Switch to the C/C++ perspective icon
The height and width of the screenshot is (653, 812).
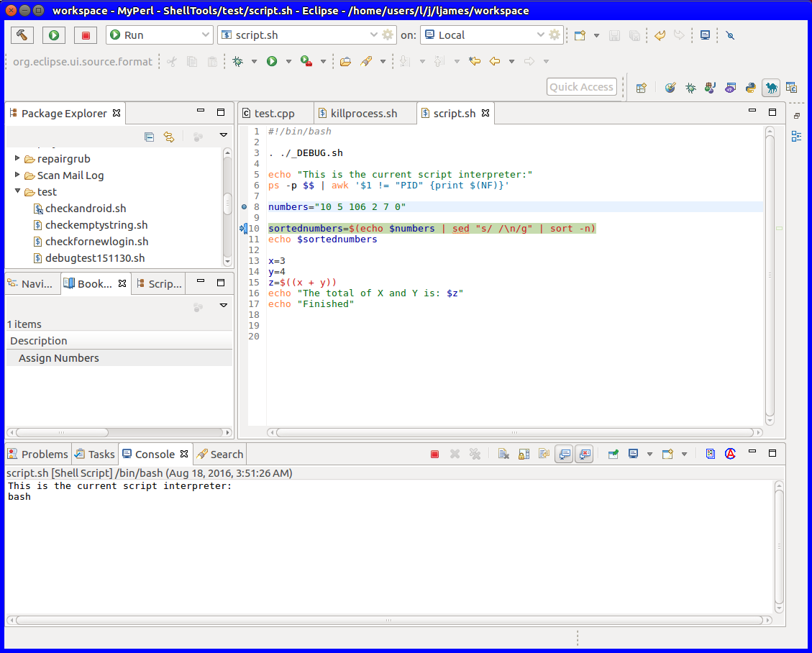point(791,88)
